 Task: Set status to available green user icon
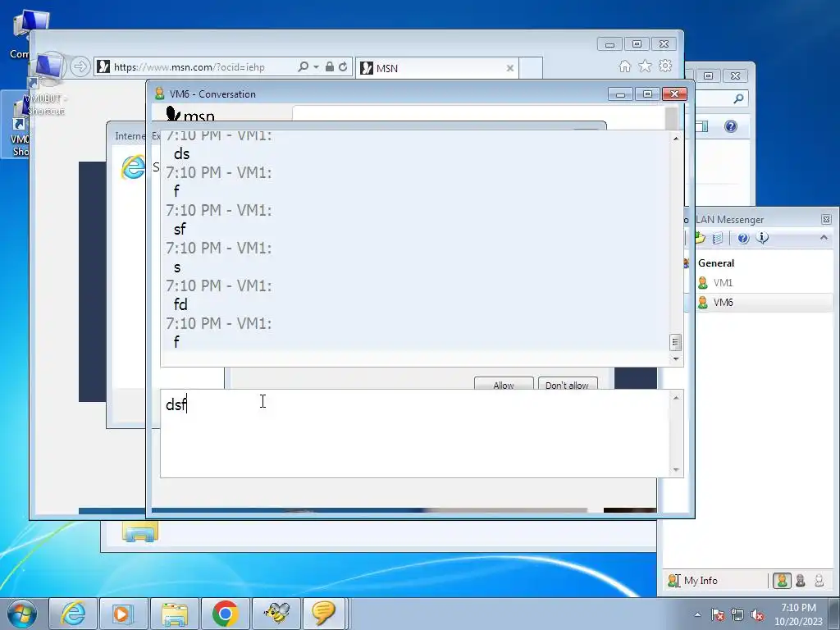[782, 581]
